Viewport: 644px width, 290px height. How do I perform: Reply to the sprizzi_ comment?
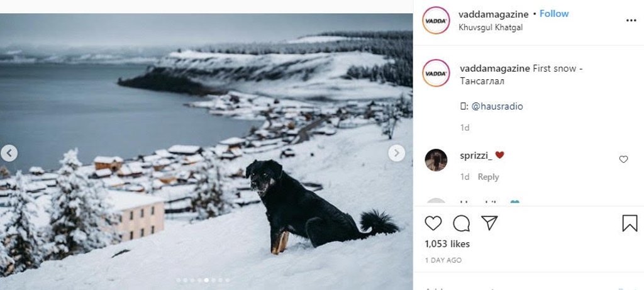[x=488, y=177]
